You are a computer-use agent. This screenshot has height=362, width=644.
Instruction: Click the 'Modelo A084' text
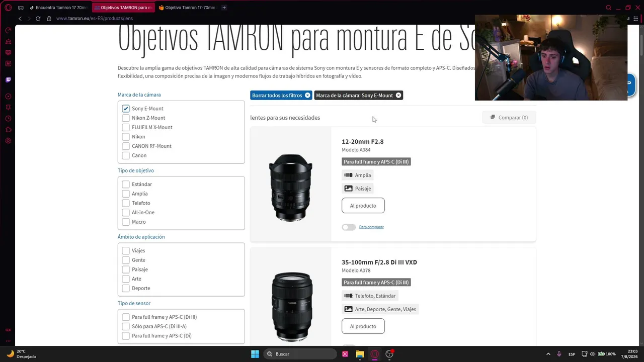pyautogui.click(x=356, y=150)
